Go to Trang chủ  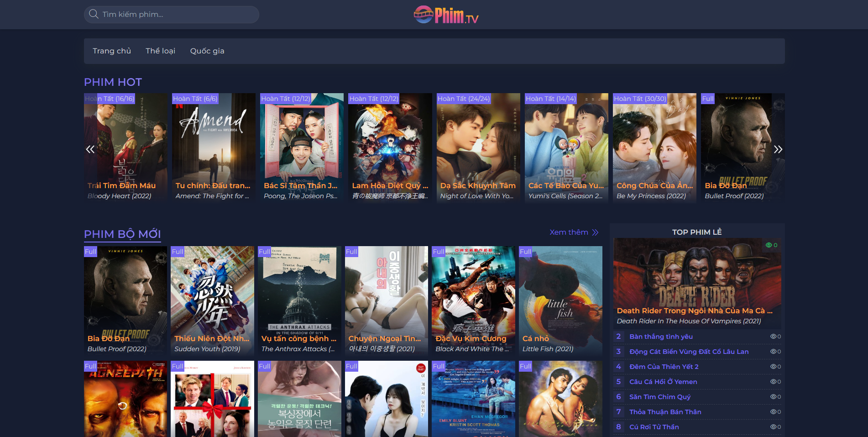[x=112, y=51]
